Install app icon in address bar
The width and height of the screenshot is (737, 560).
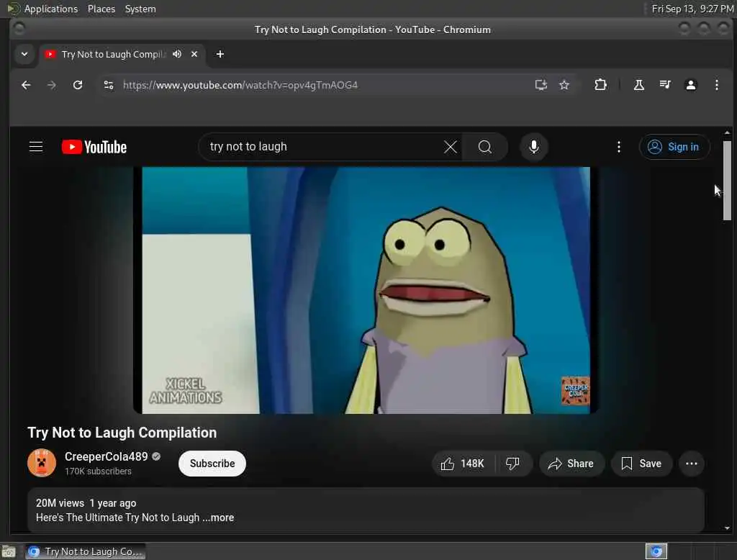pos(541,85)
